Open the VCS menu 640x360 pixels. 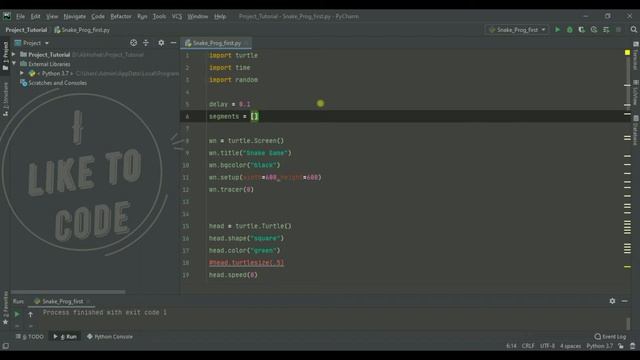coord(177,16)
